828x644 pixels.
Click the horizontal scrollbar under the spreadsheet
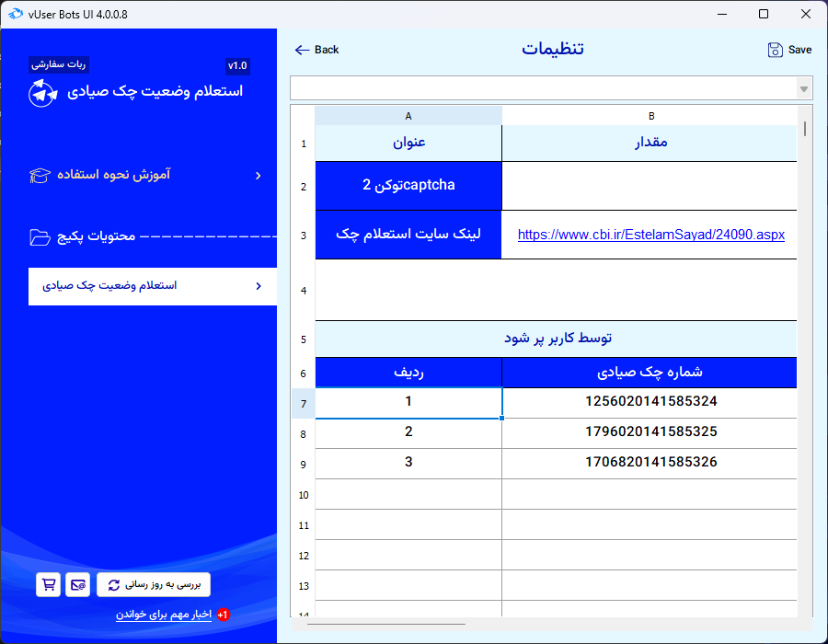point(386,625)
